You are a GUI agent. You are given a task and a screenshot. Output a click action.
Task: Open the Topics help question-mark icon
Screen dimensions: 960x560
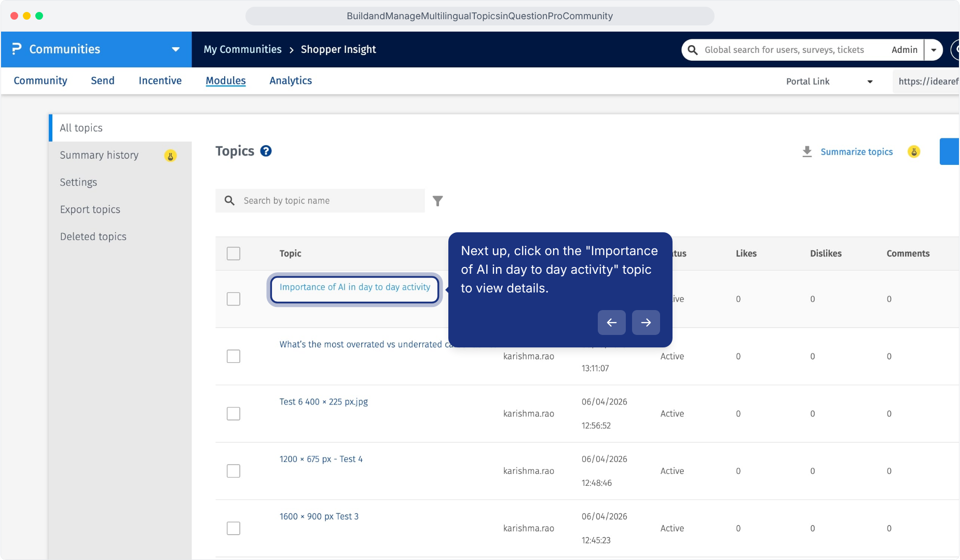(266, 151)
